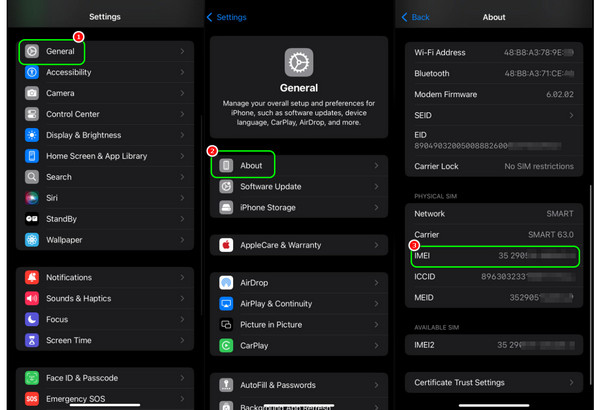Viewport: 600px width, 410px height.
Task: Open the Accessibility menu item
Action: [105, 72]
